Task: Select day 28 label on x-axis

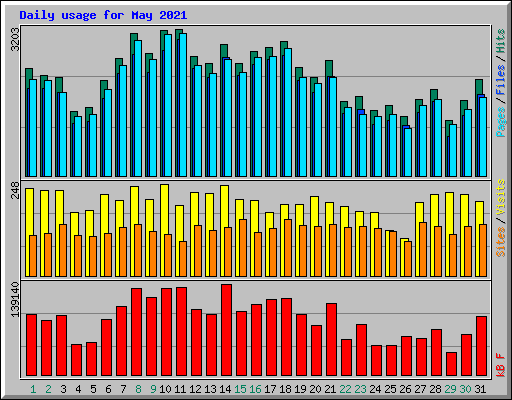Action: (x=435, y=389)
